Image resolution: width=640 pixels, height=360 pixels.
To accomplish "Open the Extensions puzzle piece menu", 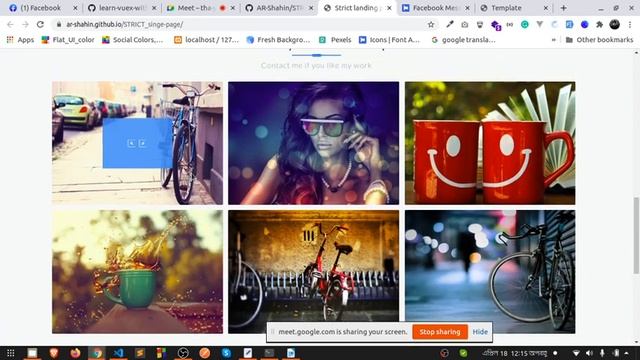I will [x=599, y=24].
